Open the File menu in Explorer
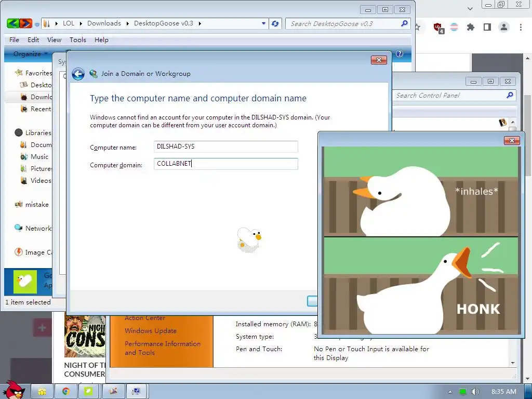532x399 pixels. coord(14,39)
